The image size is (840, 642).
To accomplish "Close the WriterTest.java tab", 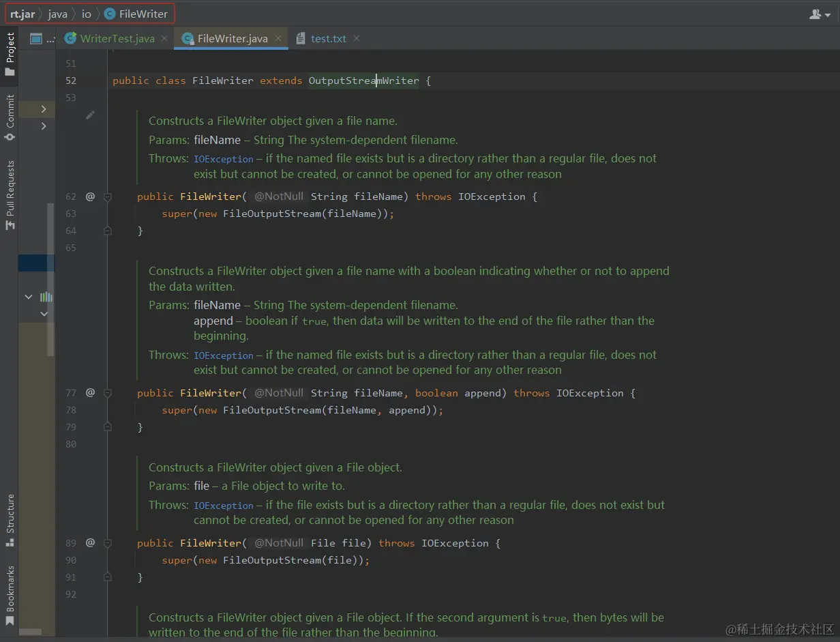I will [164, 38].
